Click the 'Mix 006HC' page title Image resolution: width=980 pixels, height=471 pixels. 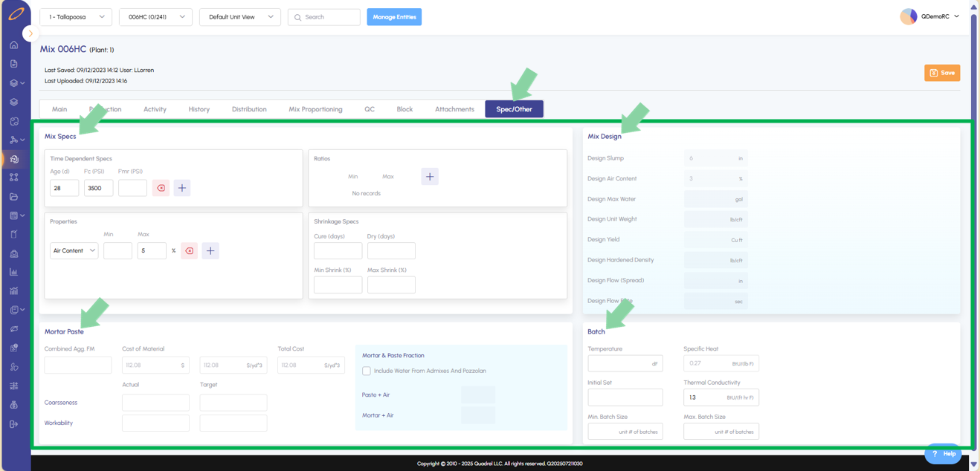coord(63,49)
